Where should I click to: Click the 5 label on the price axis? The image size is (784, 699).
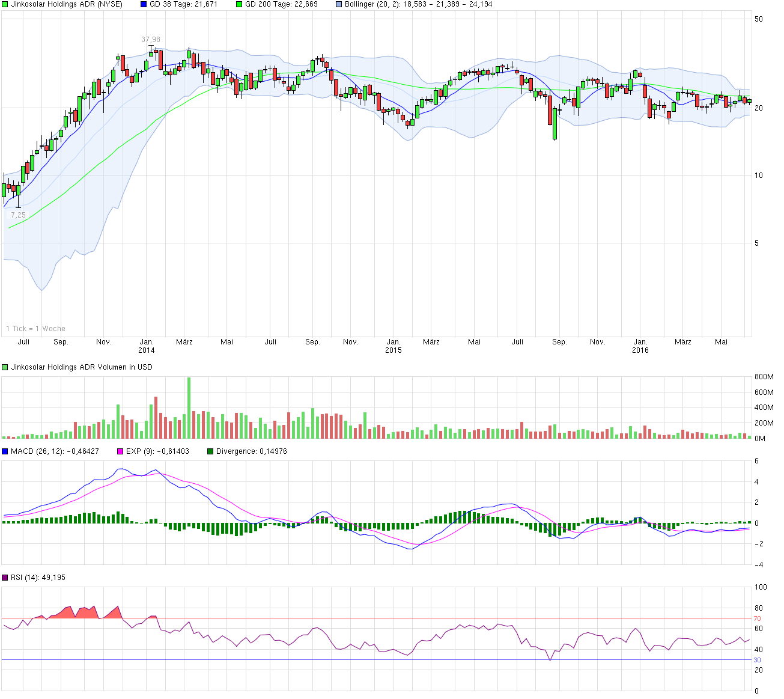[x=757, y=243]
